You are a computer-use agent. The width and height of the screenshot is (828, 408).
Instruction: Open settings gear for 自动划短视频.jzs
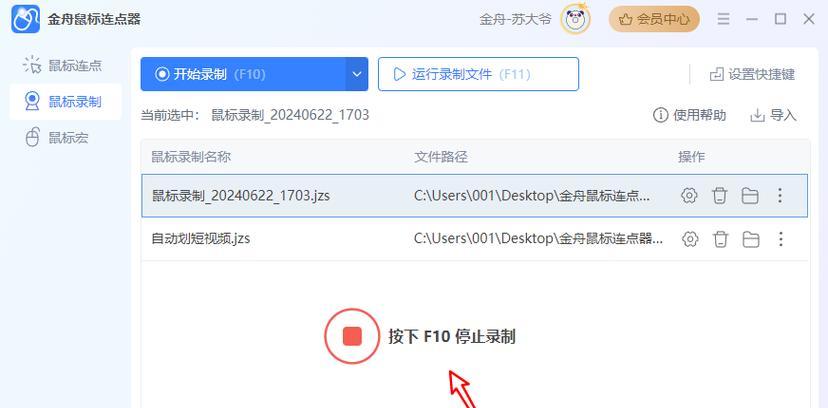tap(690, 239)
